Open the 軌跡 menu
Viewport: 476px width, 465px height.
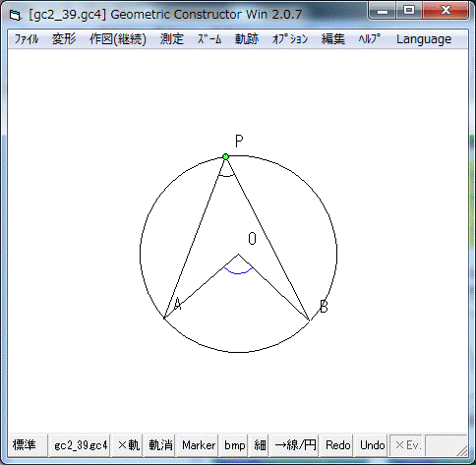tap(247, 39)
